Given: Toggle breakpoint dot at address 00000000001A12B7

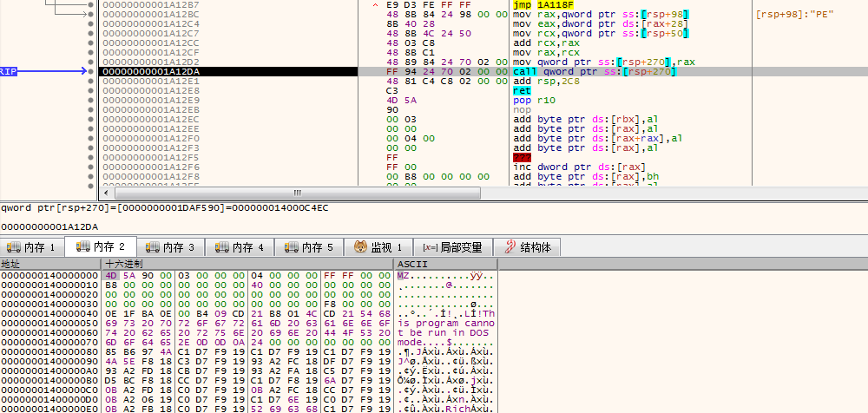Looking at the screenshot, I should 90,4.
